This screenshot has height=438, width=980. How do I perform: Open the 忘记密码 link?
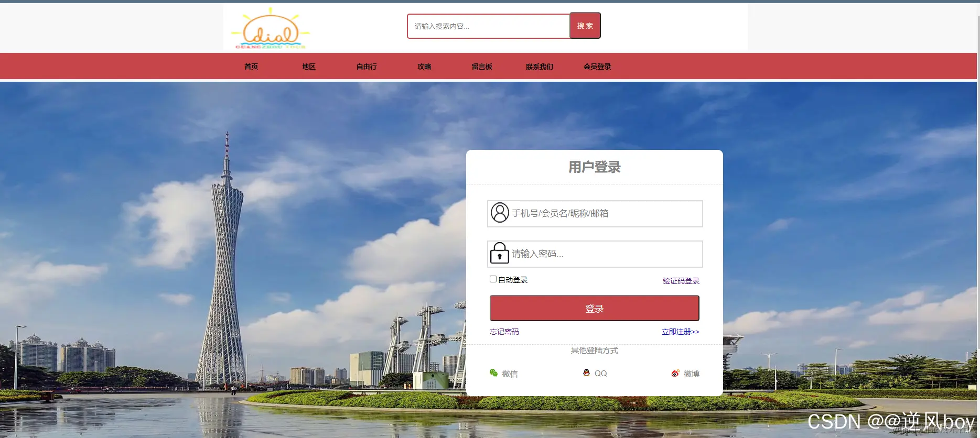pos(504,332)
